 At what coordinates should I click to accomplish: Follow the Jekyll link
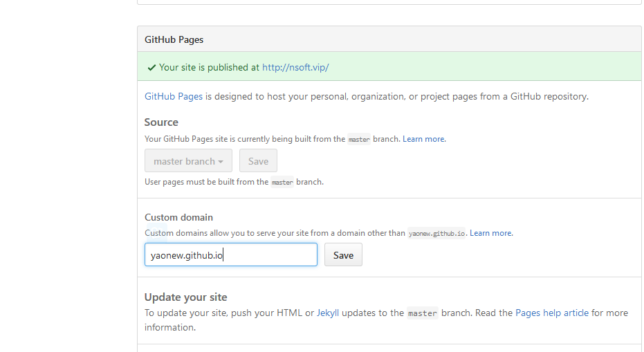pos(326,313)
